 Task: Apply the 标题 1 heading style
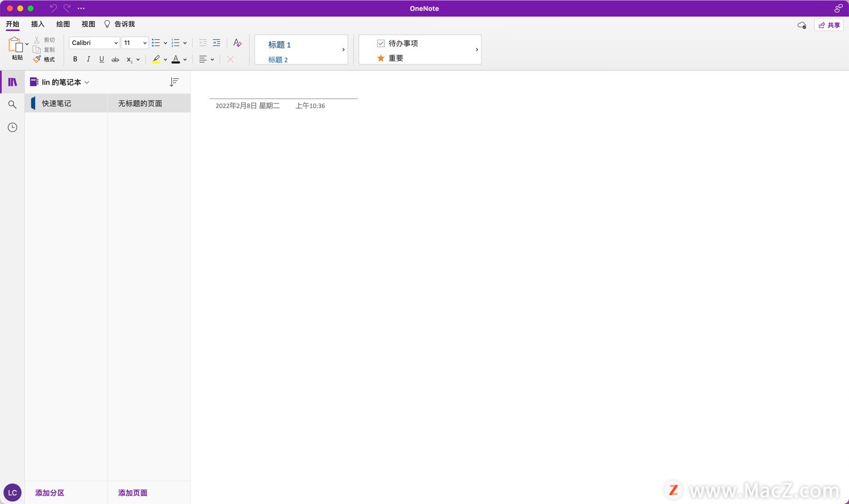point(280,45)
